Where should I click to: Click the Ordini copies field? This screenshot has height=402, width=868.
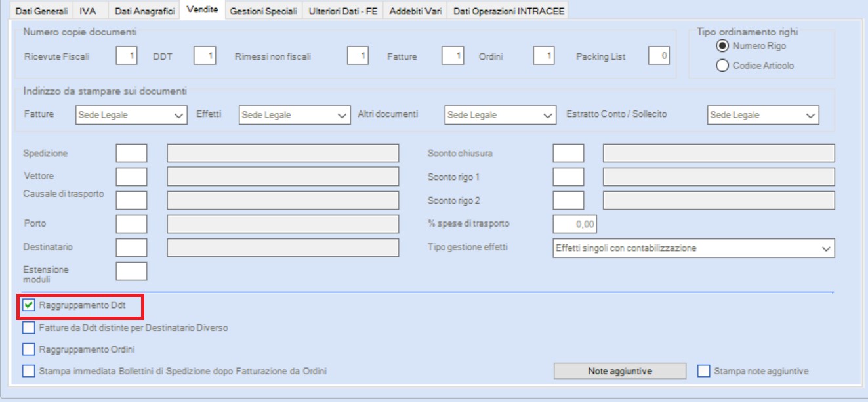pos(544,56)
